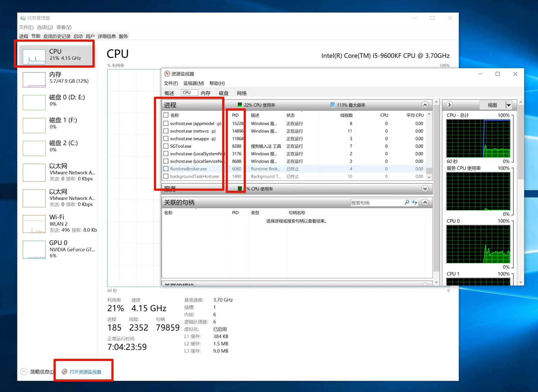This screenshot has height=392, width=538.
Task: Expand the 服务 section chevron
Action: (x=425, y=189)
